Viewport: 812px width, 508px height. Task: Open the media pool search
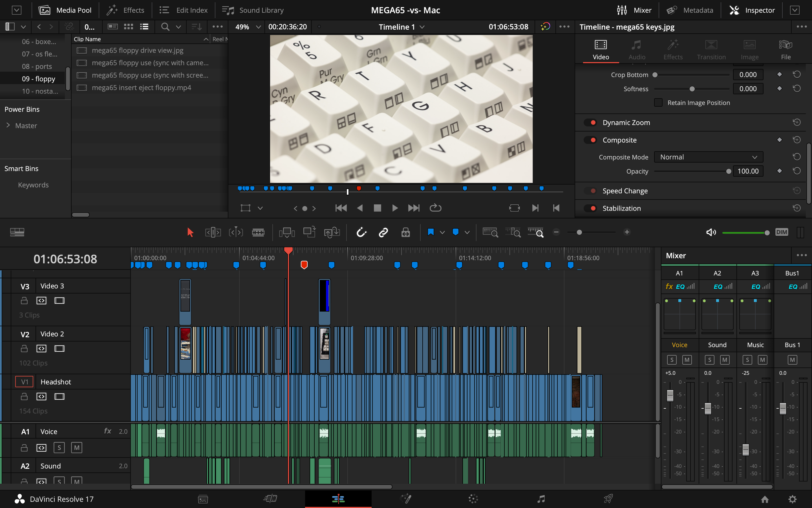click(x=165, y=27)
